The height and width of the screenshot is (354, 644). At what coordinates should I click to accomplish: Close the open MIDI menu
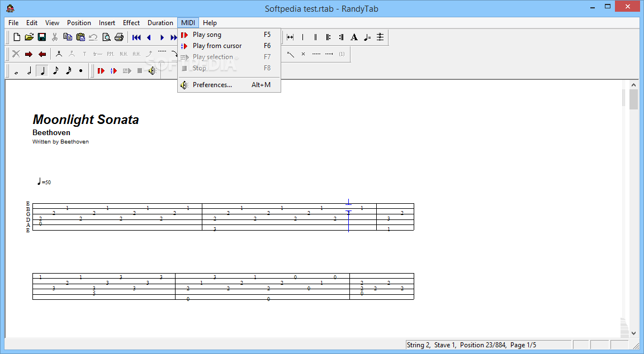[188, 22]
